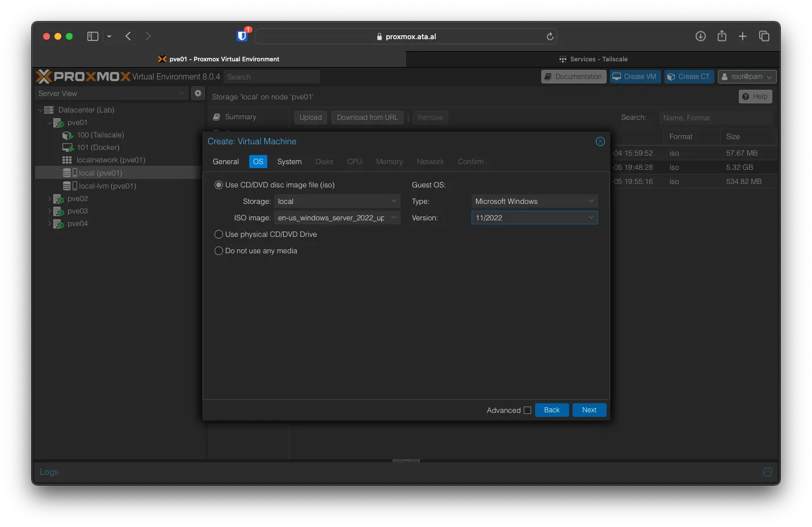Open container 100 (Tailscale)
Viewport: 812px width, 527px height.
[100, 135]
